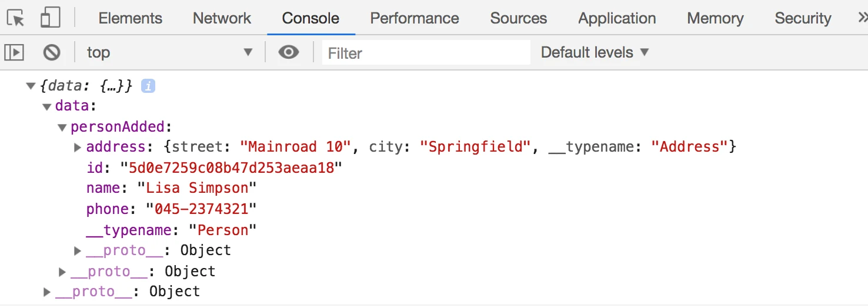Open the top context selector dropdown
Viewport: 868px width, 308px height.
[169, 53]
